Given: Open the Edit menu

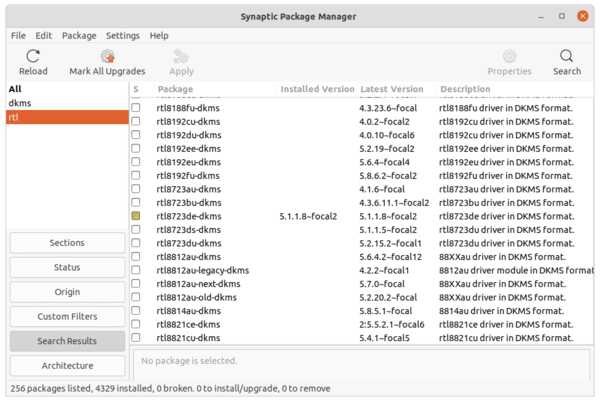Looking at the screenshot, I should tap(44, 36).
